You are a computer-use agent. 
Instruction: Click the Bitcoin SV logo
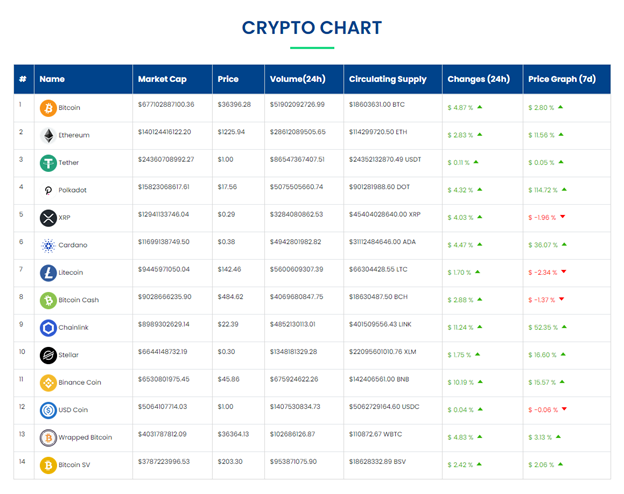pos(48,465)
